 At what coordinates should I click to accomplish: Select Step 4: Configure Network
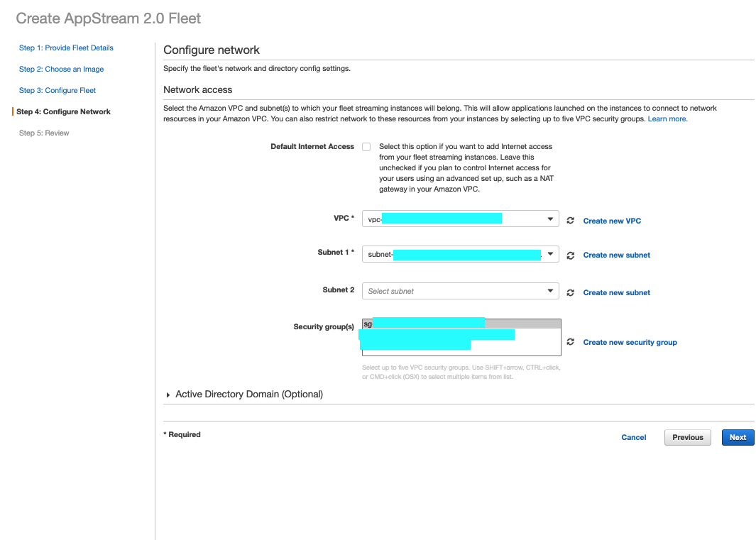pos(63,111)
